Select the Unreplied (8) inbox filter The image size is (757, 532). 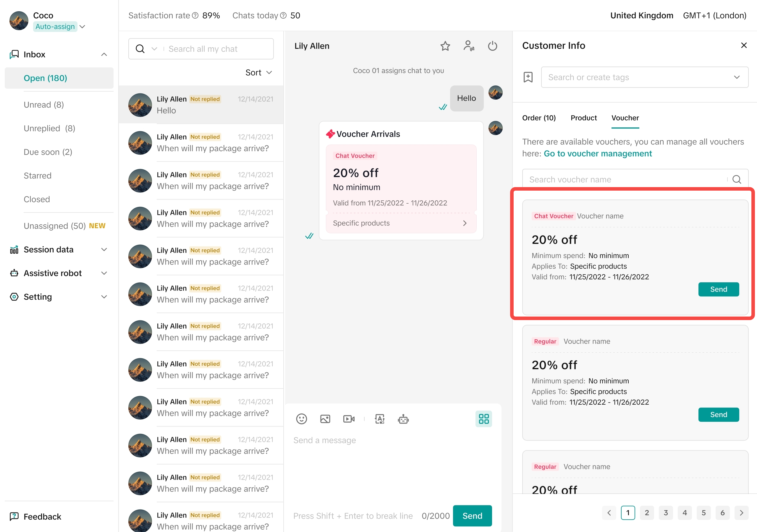pos(49,128)
